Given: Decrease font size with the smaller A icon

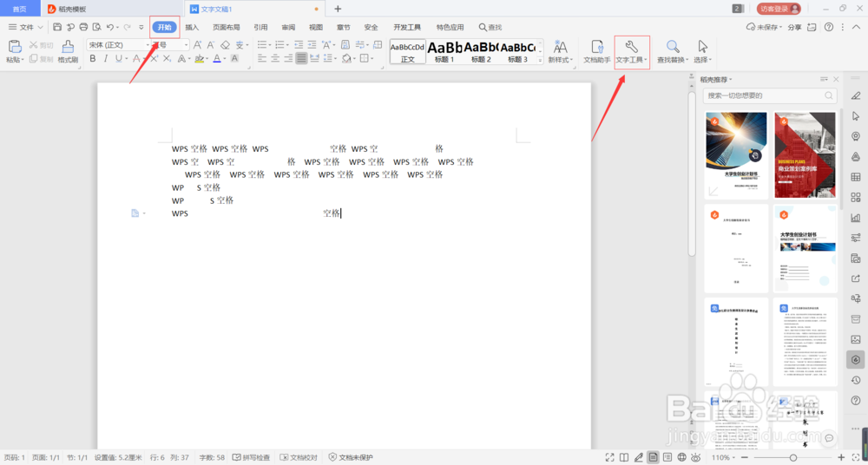Looking at the screenshot, I should [x=211, y=45].
